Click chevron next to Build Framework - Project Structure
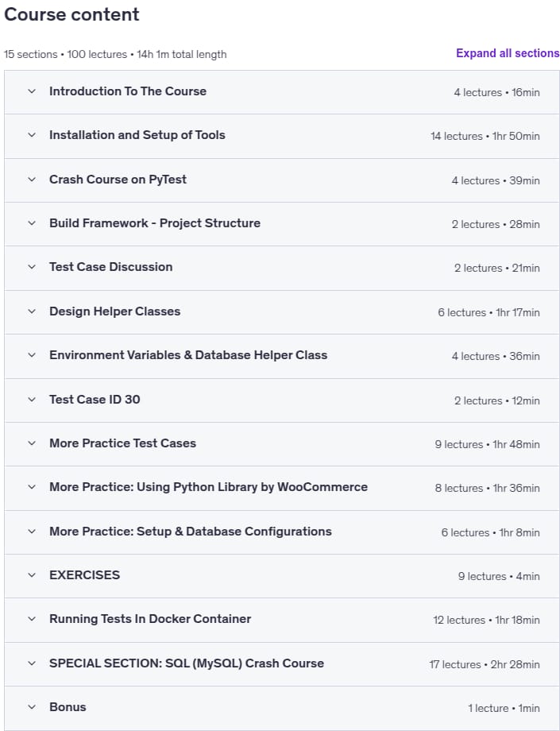This screenshot has width=560, height=731. click(x=32, y=223)
